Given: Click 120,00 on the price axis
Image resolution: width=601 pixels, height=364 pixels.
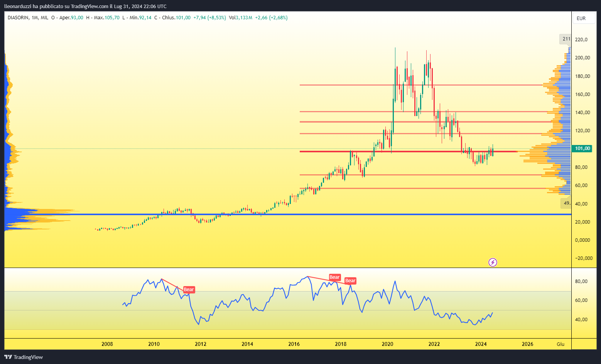Looking at the screenshot, I should click(x=582, y=131).
